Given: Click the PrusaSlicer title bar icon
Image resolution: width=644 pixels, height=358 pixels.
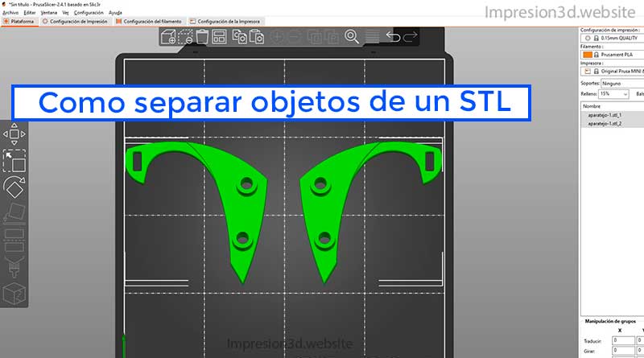Looking at the screenshot, I should [x=4, y=4].
